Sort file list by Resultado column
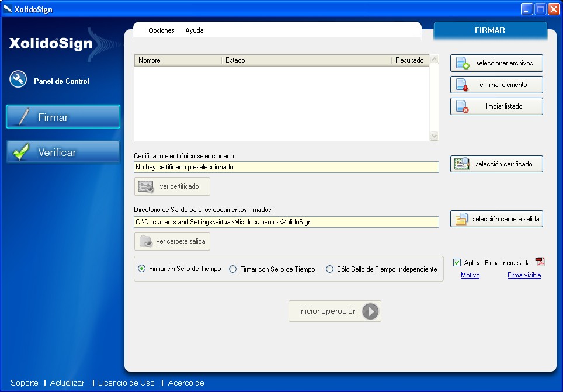 [411, 60]
